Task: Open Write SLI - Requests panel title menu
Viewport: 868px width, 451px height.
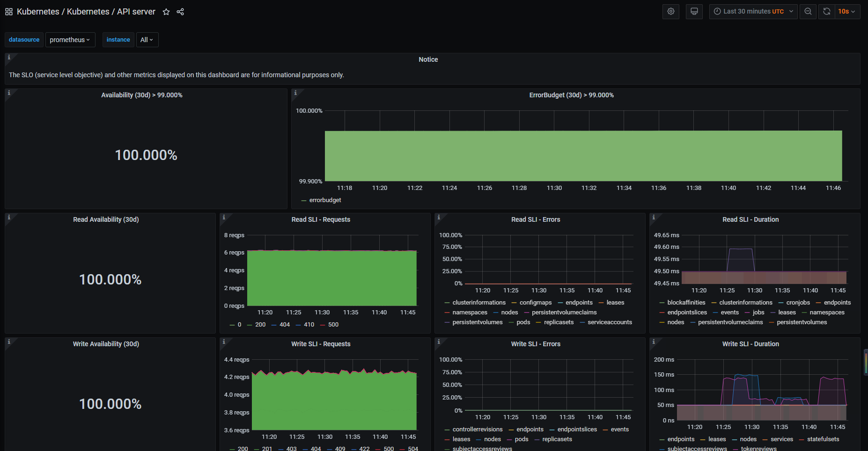Action: 321,344
